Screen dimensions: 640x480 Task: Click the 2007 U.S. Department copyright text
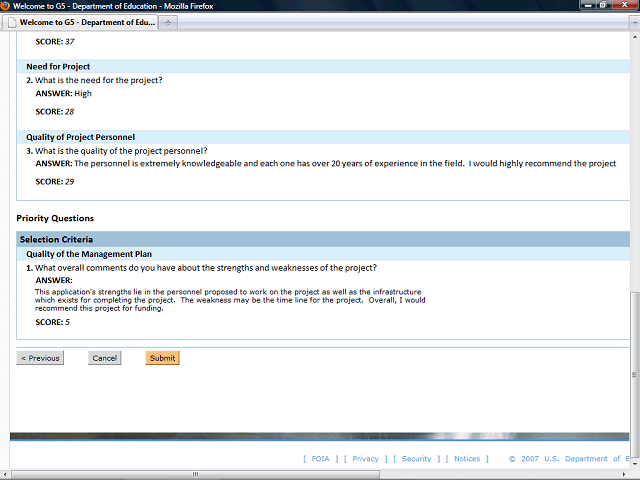point(570,459)
